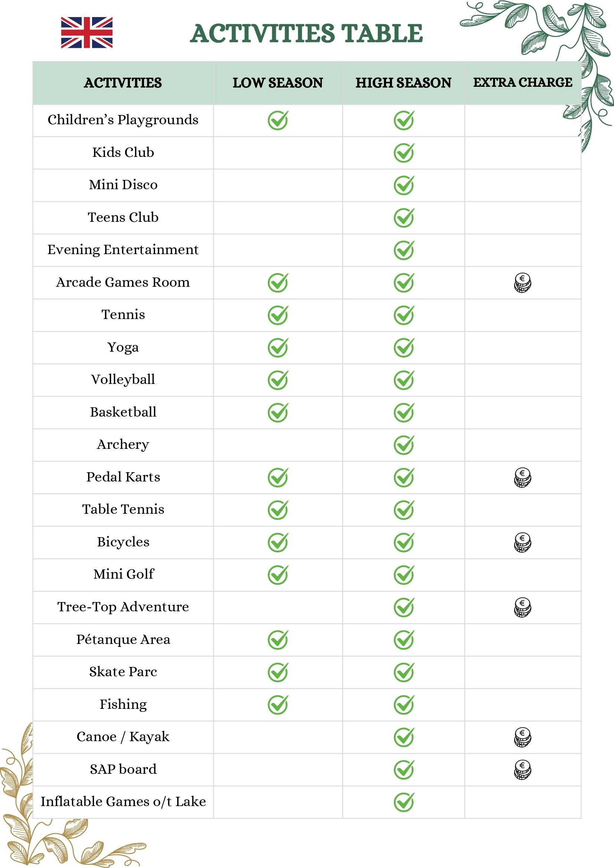Click the Skate Parc low season checkmark
614x868 pixels.
(278, 672)
